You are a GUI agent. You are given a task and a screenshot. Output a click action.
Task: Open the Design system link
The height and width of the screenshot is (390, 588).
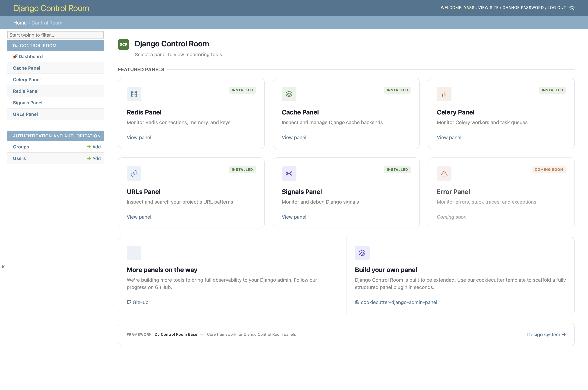tap(546, 335)
